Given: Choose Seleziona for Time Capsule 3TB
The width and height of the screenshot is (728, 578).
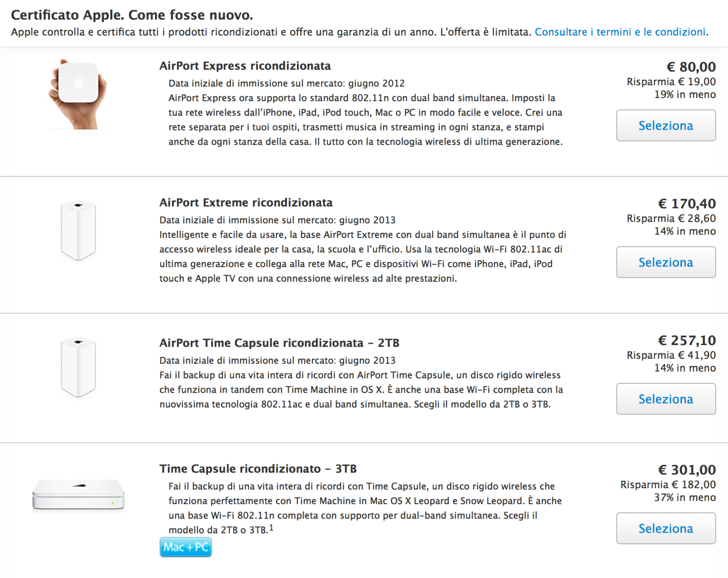Looking at the screenshot, I should (x=666, y=528).
